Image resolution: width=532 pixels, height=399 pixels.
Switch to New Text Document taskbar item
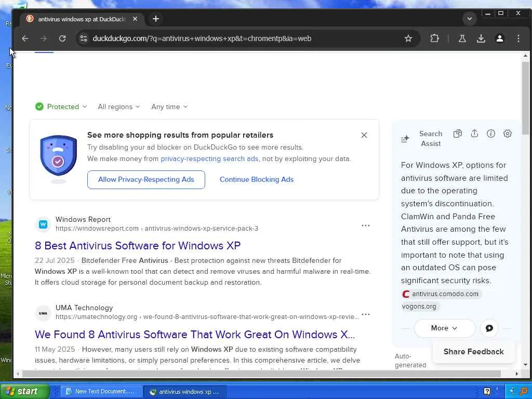(103, 392)
